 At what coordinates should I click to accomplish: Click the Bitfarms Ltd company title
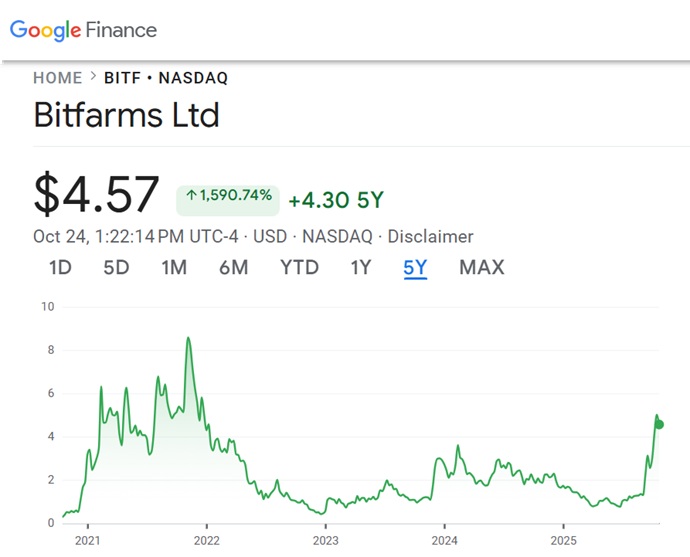(126, 115)
